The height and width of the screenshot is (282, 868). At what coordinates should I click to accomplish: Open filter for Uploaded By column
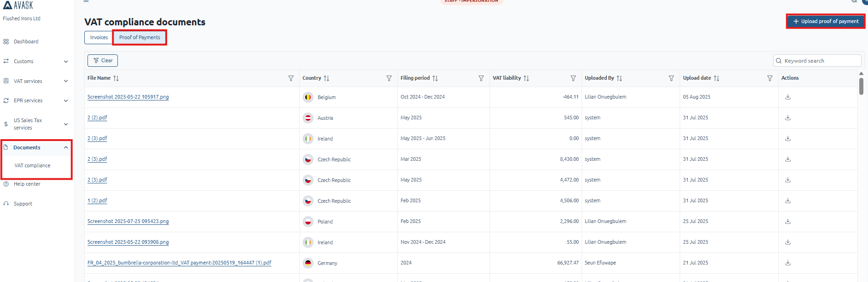pyautogui.click(x=671, y=78)
